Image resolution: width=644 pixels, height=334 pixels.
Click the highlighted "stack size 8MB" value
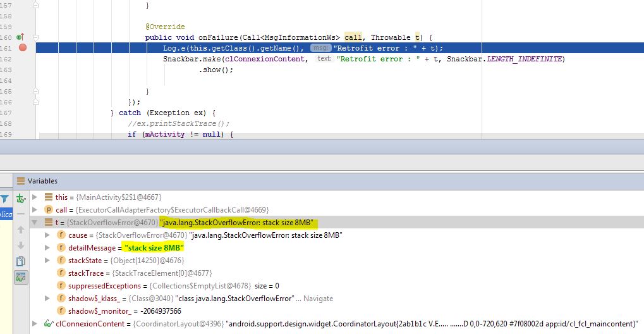155,247
